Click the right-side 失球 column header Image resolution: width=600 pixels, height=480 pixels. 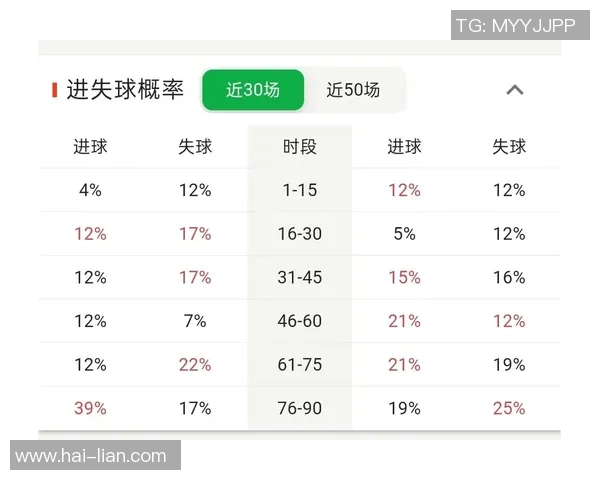click(x=509, y=147)
